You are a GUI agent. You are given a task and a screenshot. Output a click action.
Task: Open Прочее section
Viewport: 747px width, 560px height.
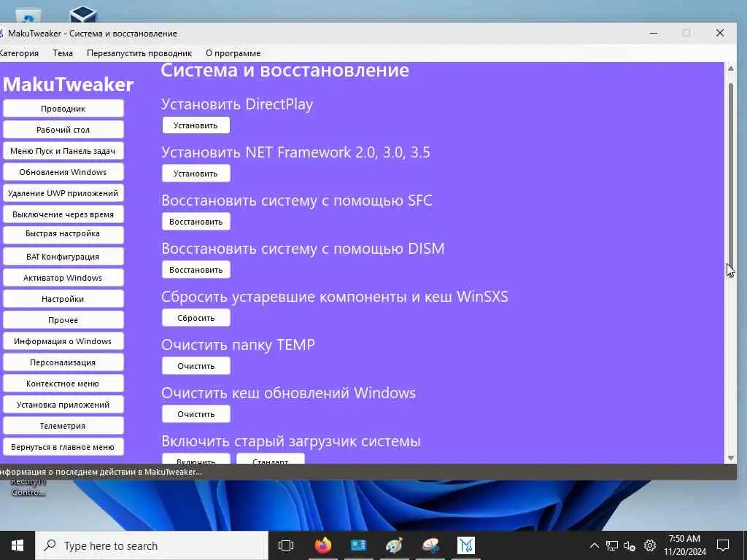coord(63,320)
